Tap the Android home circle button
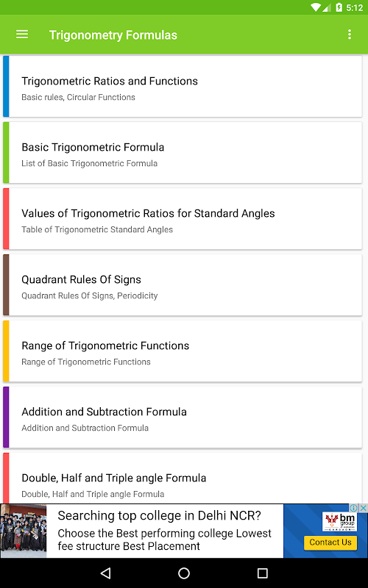Viewport: 368px width, 588px height. pos(184,573)
